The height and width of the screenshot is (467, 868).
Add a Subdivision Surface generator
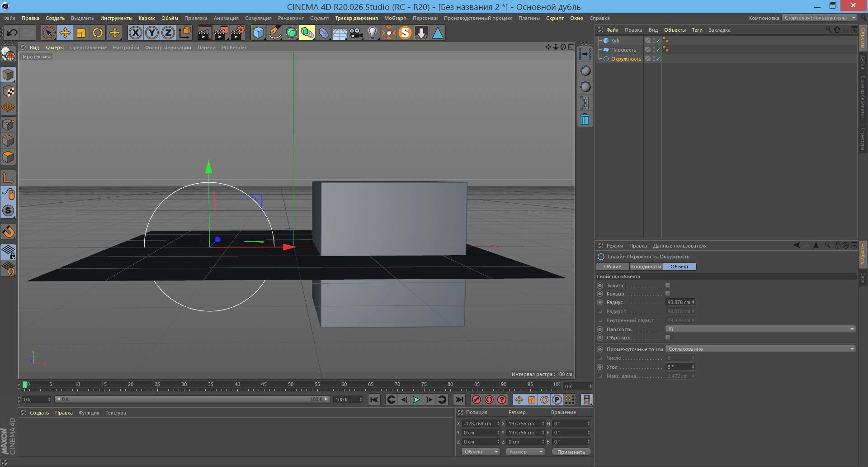(x=291, y=33)
